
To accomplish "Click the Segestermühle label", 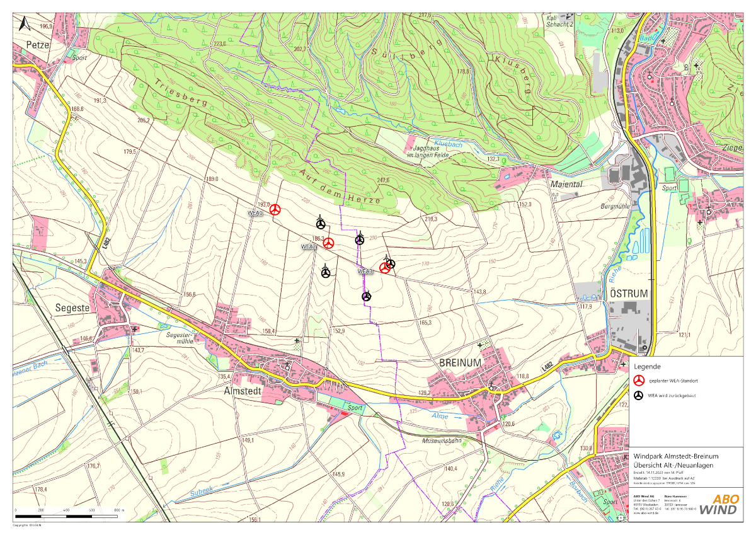I will (x=180, y=338).
